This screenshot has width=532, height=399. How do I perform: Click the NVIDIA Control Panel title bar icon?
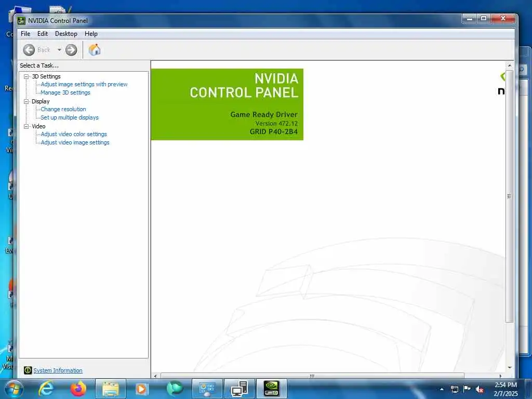[x=21, y=21]
